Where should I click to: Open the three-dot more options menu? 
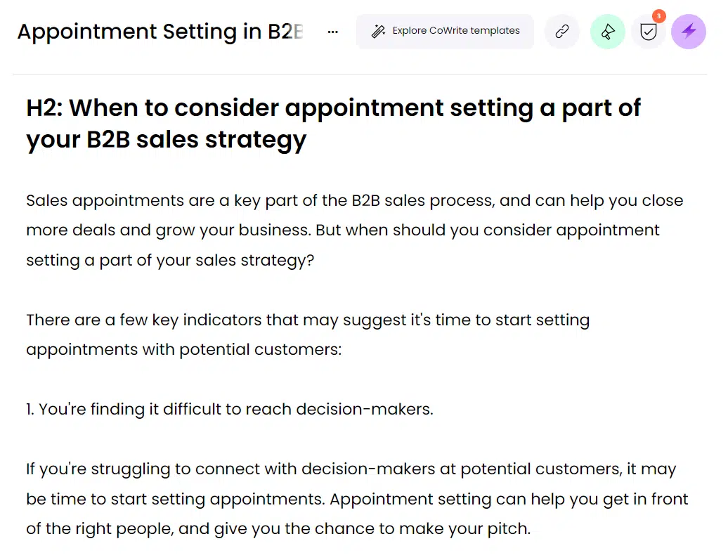[x=332, y=32]
